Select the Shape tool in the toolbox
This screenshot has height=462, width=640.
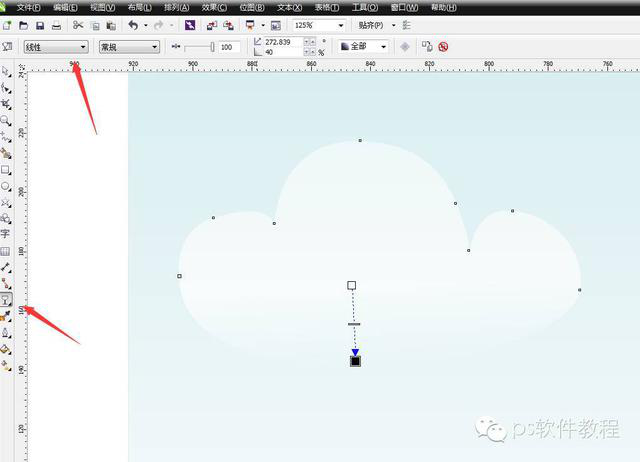[6, 88]
